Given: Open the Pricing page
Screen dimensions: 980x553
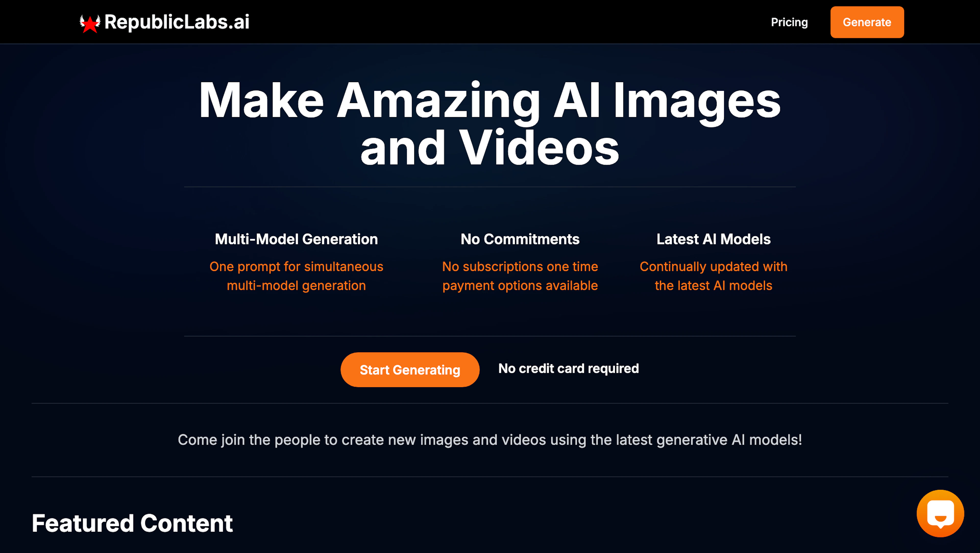Looking at the screenshot, I should pyautogui.click(x=790, y=22).
